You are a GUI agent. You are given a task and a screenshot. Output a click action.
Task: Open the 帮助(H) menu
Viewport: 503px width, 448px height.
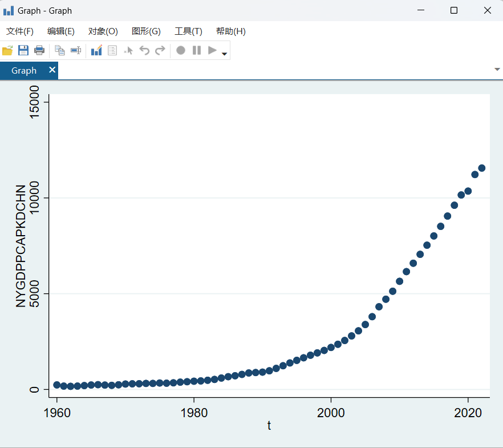[230, 31]
